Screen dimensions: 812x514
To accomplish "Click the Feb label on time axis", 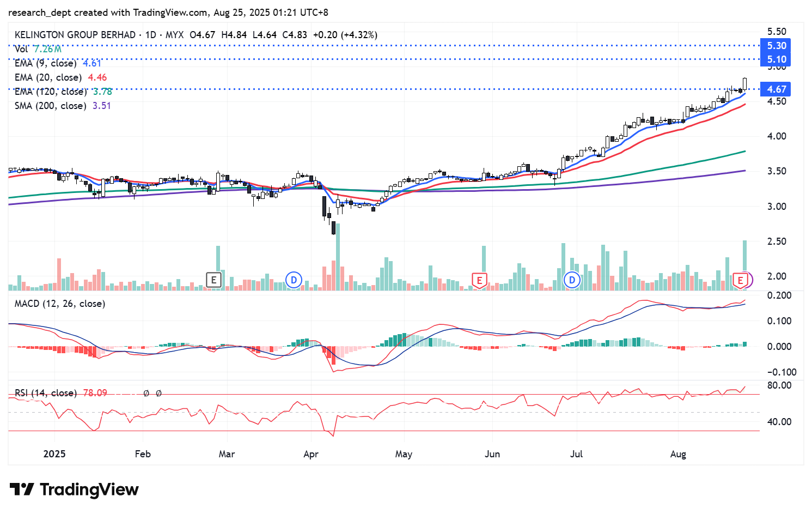I will (x=143, y=454).
